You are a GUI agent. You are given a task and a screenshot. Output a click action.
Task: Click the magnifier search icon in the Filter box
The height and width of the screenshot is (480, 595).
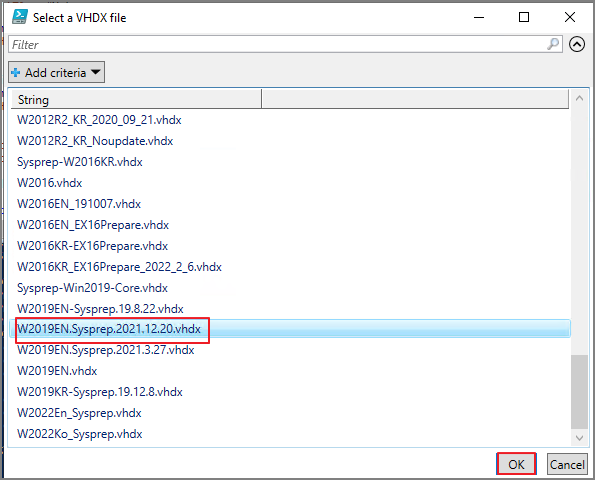coord(553,44)
